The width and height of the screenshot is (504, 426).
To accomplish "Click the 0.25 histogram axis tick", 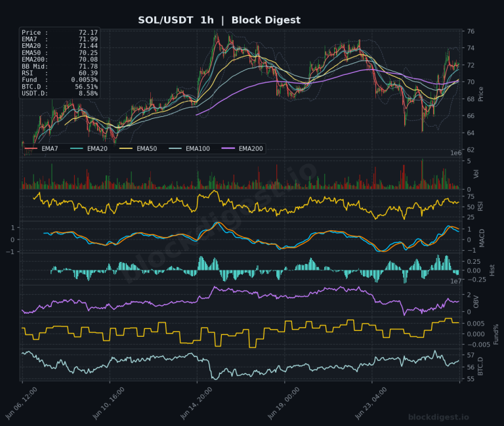I will pos(474,261).
